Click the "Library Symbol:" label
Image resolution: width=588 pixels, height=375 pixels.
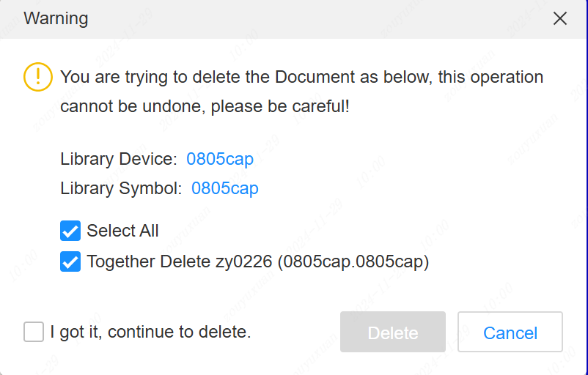point(121,188)
